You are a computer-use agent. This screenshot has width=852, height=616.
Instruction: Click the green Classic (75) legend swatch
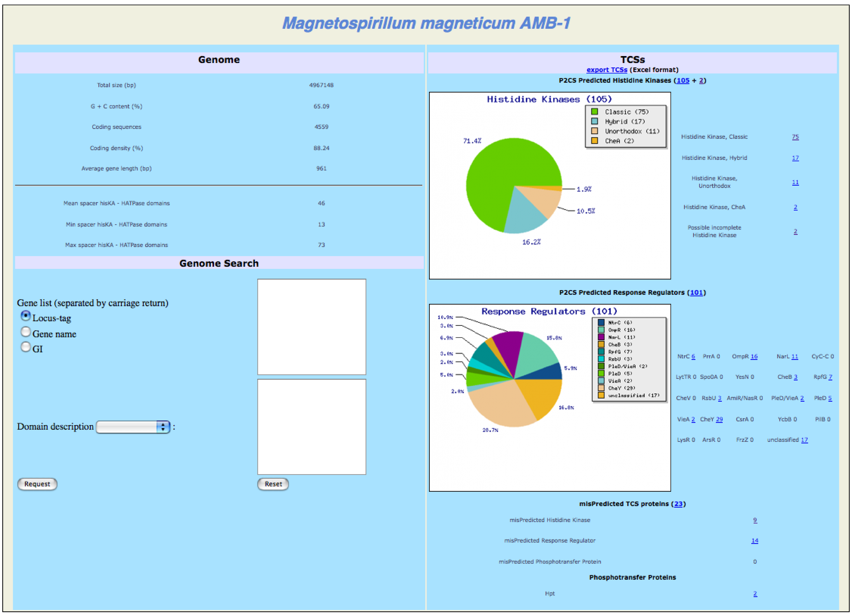click(594, 111)
